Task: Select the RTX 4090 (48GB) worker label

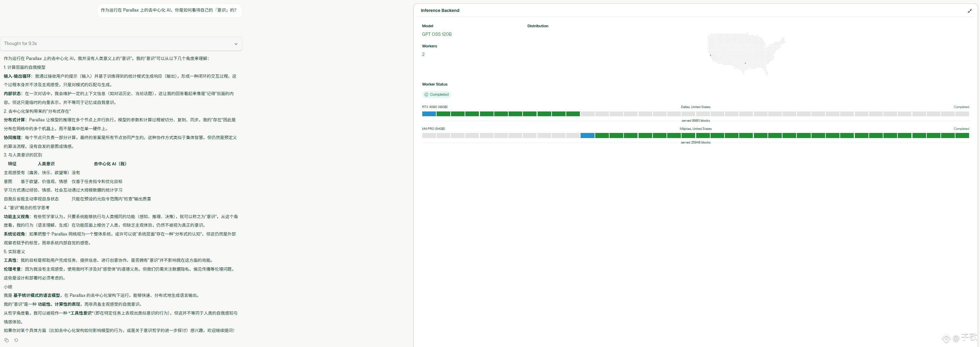Action: pyautogui.click(x=435, y=107)
